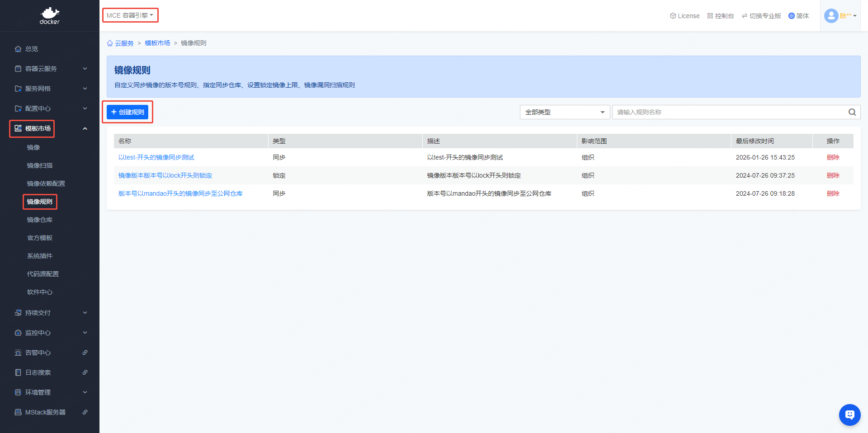The width and height of the screenshot is (868, 433).
Task: Click the home icon in breadcrumb
Action: click(x=110, y=43)
